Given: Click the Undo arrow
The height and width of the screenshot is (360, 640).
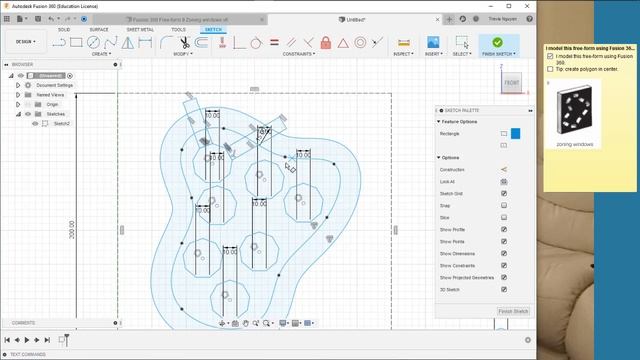Looking at the screenshot, I should [51, 19].
